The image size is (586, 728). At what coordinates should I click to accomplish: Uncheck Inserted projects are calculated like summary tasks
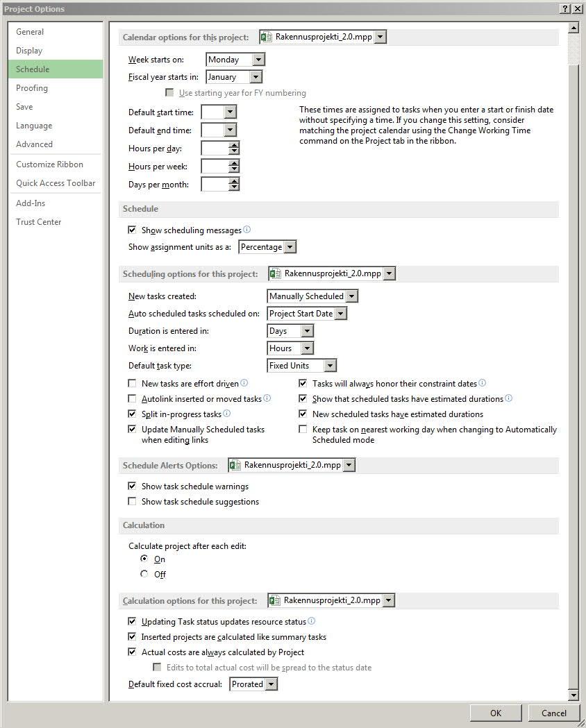[x=133, y=637]
